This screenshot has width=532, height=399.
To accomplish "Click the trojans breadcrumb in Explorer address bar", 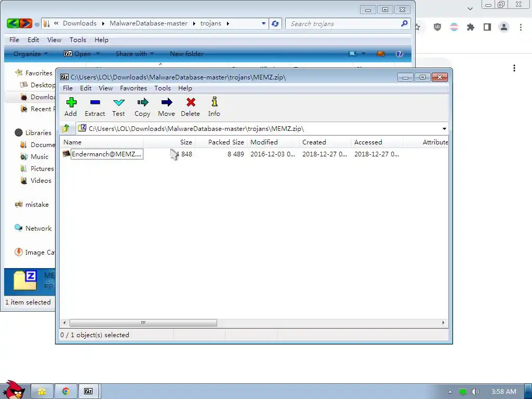I will [x=211, y=23].
